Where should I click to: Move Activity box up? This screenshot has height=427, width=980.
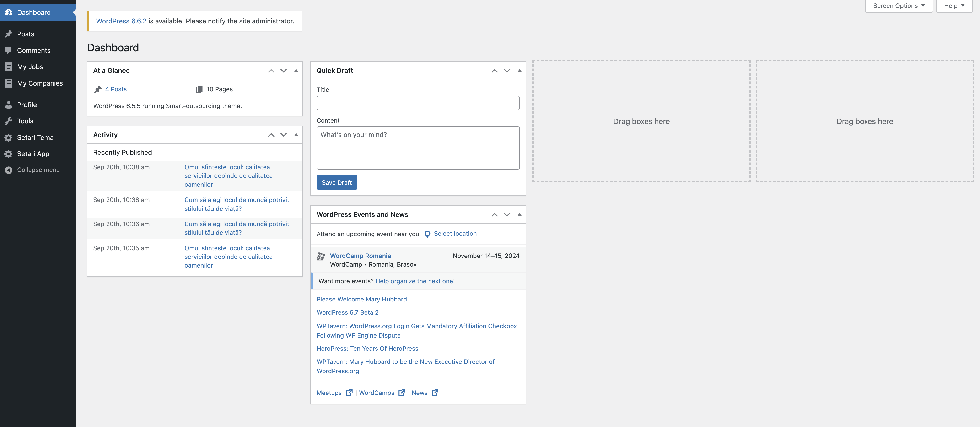271,135
